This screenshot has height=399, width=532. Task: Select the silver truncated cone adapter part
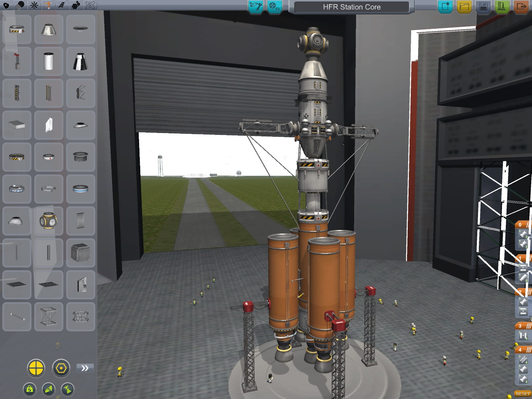click(49, 29)
